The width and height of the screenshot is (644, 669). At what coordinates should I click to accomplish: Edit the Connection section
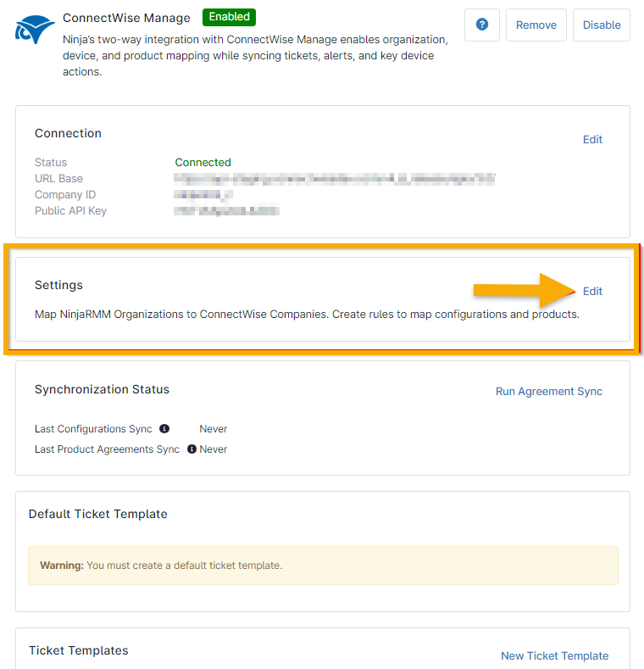coord(592,139)
